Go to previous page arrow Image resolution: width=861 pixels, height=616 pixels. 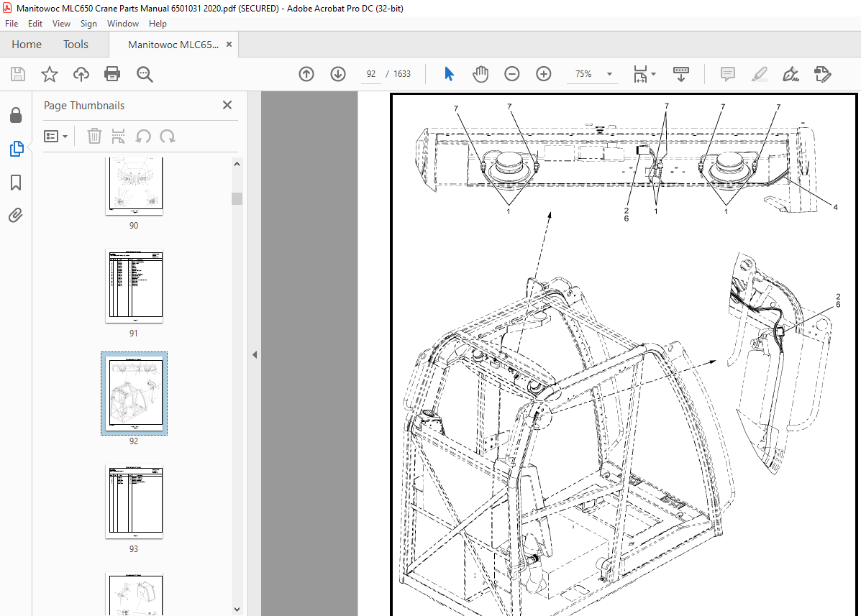click(306, 74)
